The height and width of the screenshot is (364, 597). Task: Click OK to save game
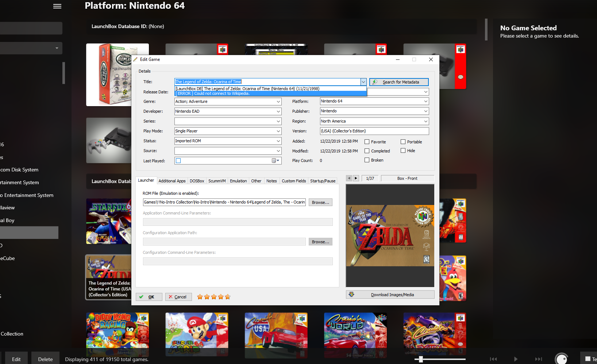(x=149, y=297)
